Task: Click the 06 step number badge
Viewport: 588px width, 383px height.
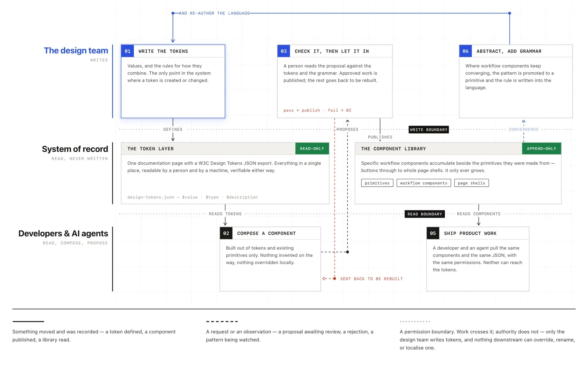Action: click(x=465, y=51)
